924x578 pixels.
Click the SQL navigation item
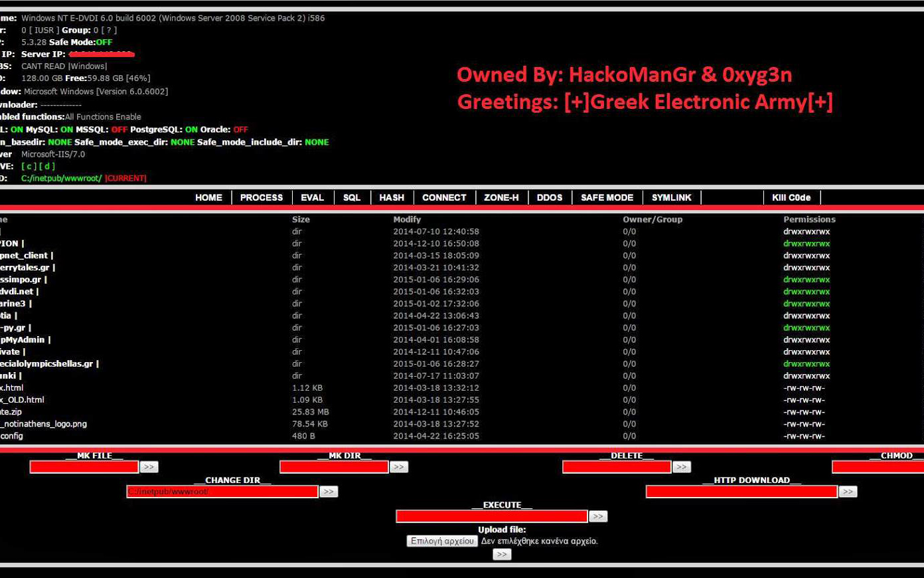pyautogui.click(x=351, y=197)
